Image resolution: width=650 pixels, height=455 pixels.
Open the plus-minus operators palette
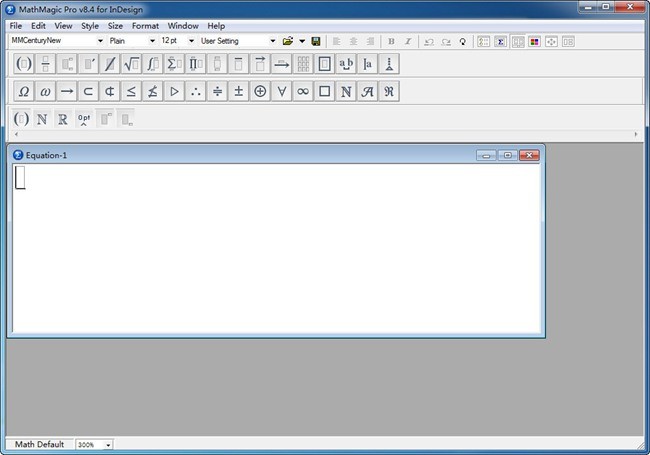(239, 91)
